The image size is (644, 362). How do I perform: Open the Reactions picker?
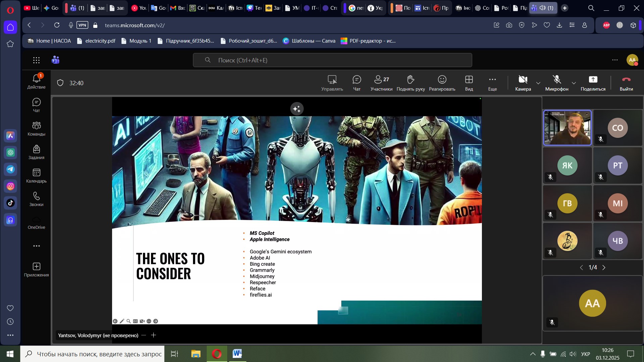[442, 83]
